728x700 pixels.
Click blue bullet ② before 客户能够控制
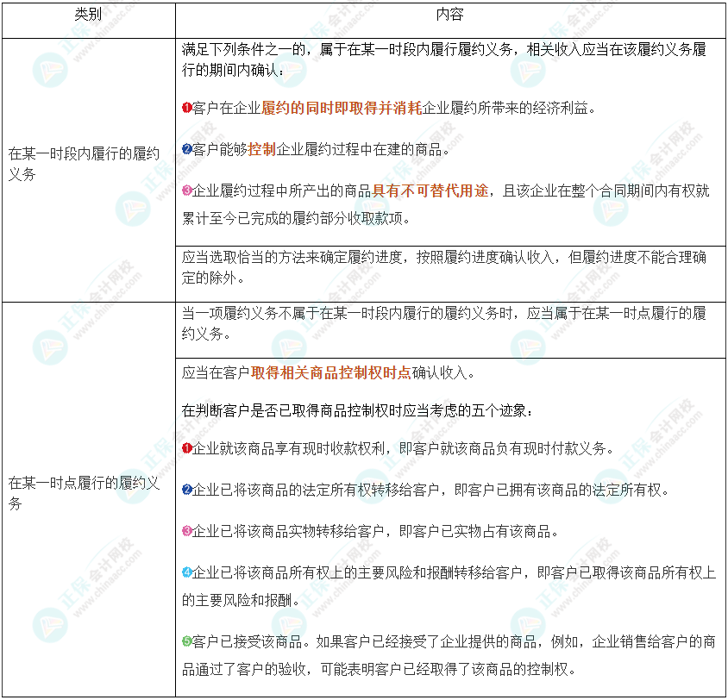186,150
